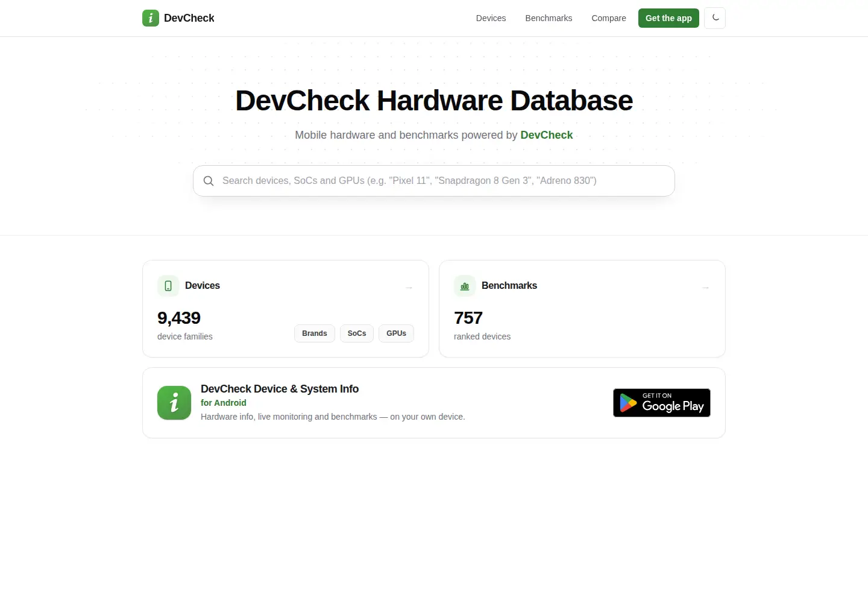Open the Get it on Google Play badge
The image size is (868, 603).
point(662,403)
